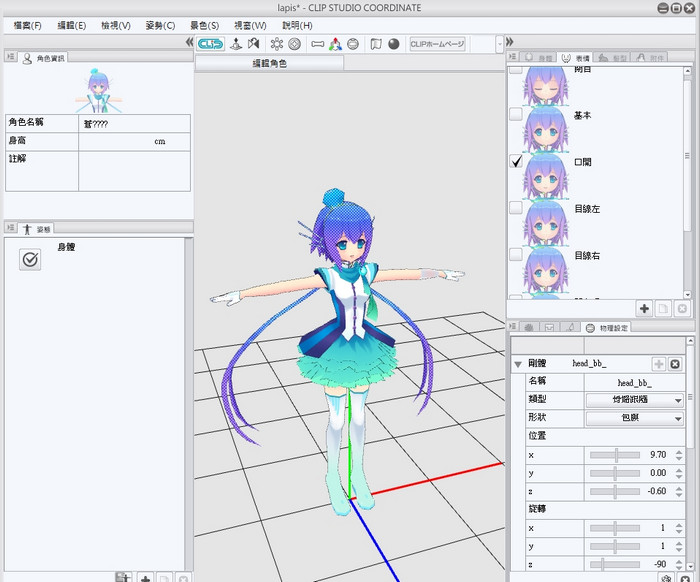Open the 說明(H) menu
Image resolution: width=700 pixels, height=582 pixels.
(297, 25)
